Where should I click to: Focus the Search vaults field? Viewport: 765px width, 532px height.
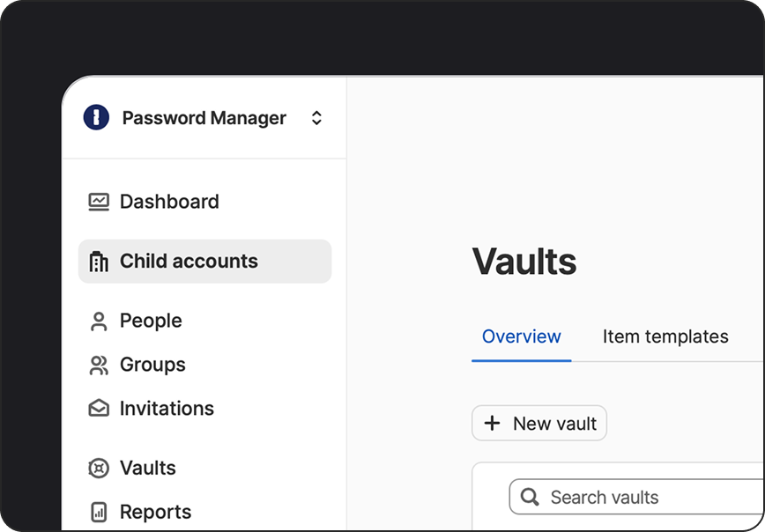pos(636,497)
